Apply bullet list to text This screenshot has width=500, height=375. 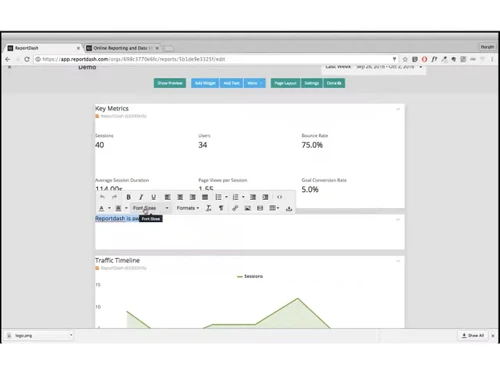point(218,197)
